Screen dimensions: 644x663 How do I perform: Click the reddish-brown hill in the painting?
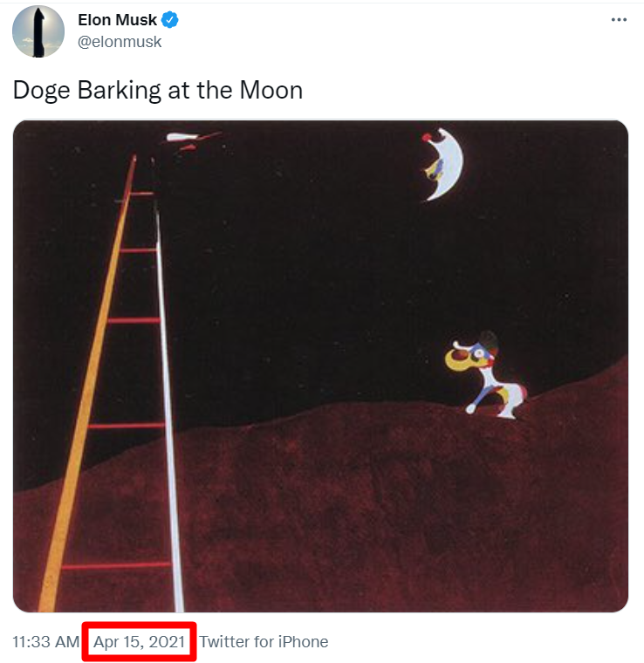point(360,508)
